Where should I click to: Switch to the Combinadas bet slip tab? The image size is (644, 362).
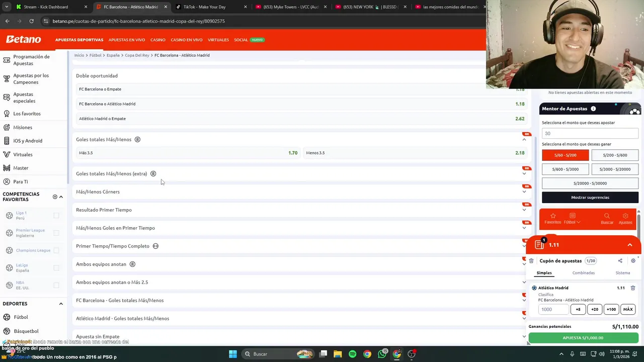click(583, 273)
